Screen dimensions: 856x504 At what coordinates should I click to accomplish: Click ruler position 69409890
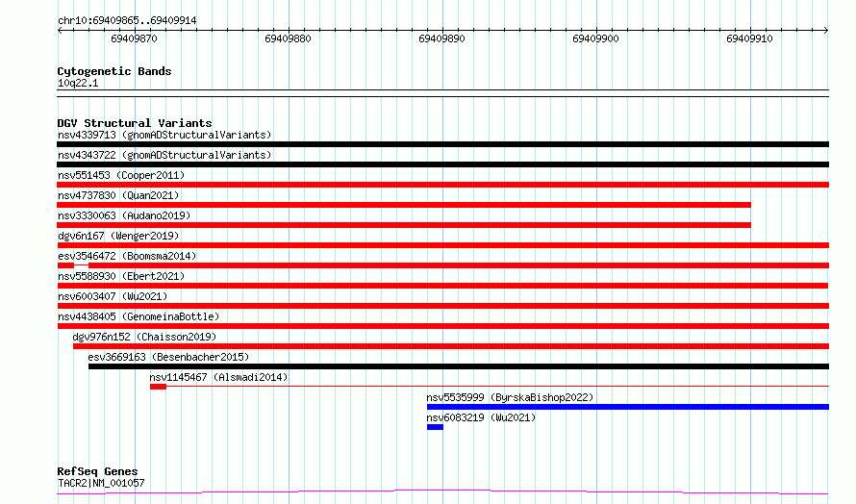(441, 38)
